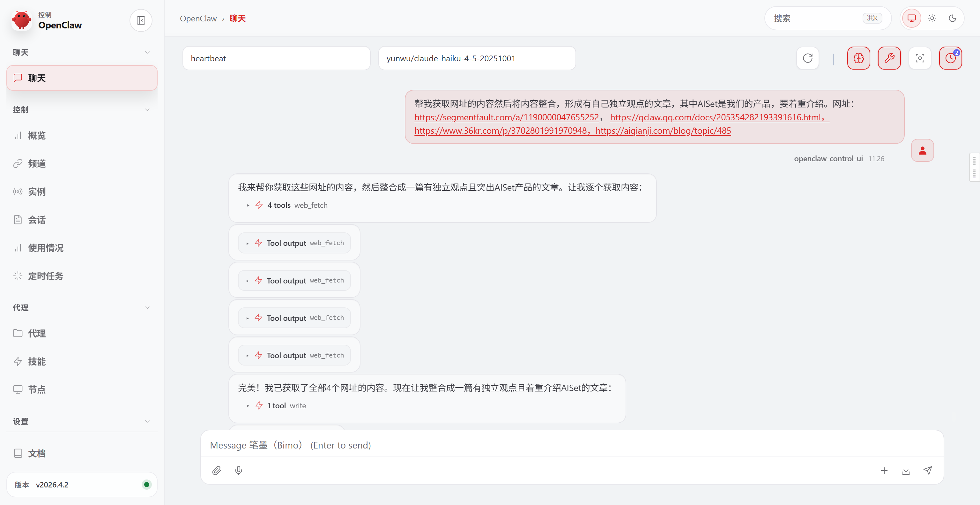Export the chat with the download icon
The width and height of the screenshot is (980, 505).
[906, 471]
